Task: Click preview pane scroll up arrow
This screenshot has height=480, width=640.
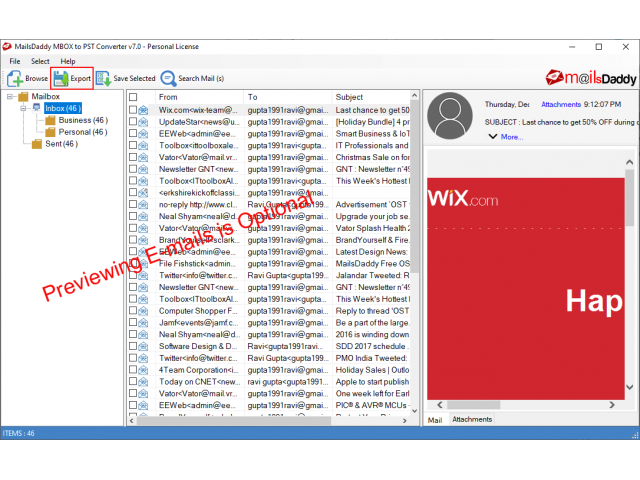Action: coord(629,162)
